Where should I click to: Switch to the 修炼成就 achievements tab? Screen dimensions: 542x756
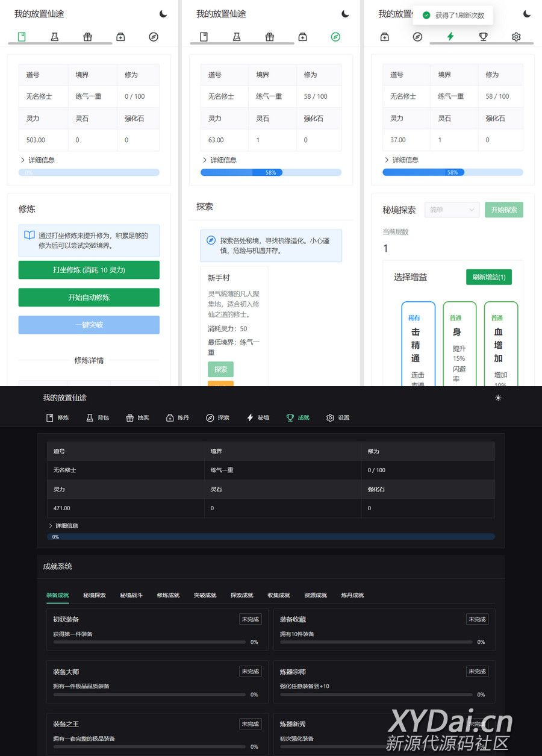pos(168,595)
